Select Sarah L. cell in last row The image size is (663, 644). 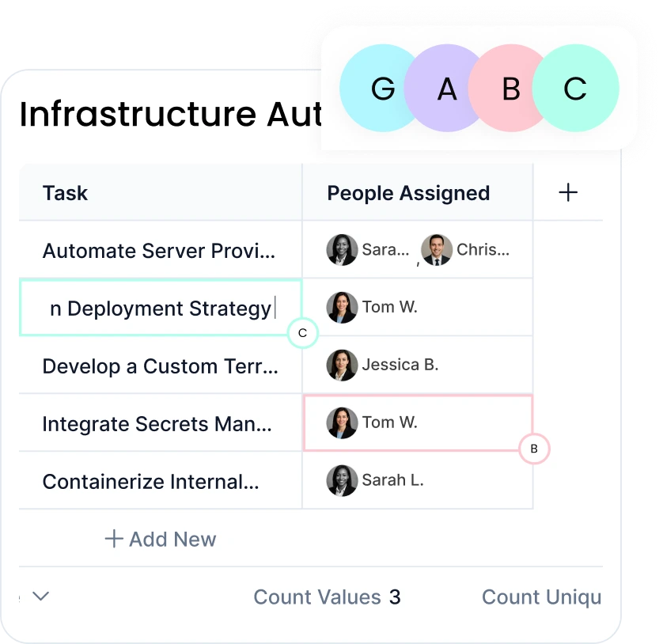click(418, 480)
